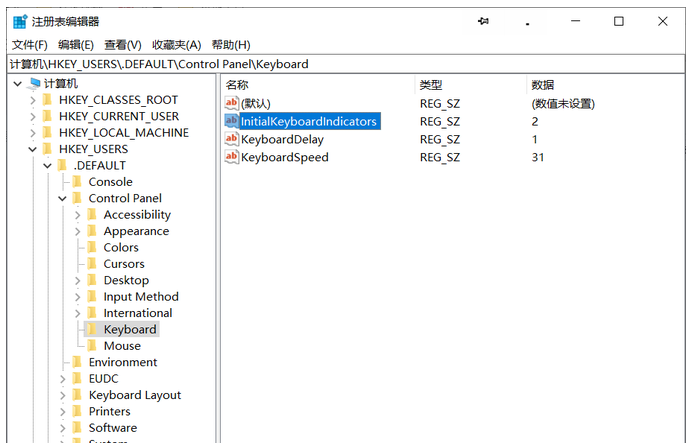Open the 文件(F) menu
Screen dimensions: 692x443
pyautogui.click(x=29, y=45)
